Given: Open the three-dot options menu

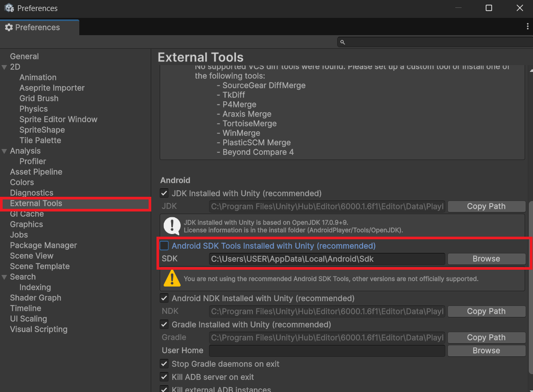Looking at the screenshot, I should pos(527,26).
